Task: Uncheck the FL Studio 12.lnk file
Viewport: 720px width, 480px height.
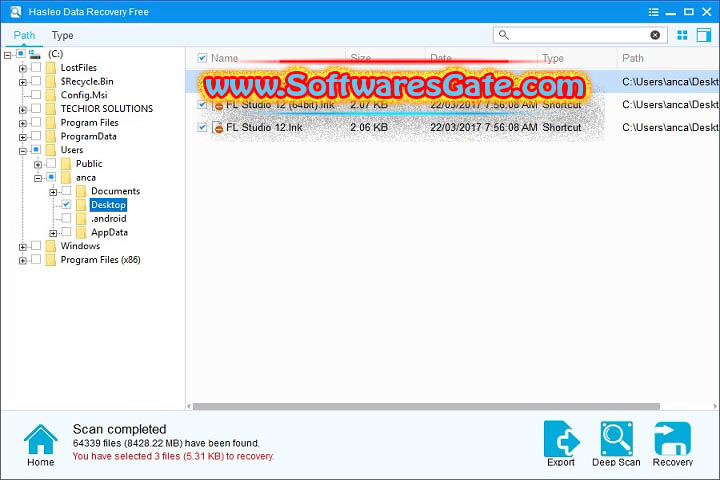Action: point(202,127)
